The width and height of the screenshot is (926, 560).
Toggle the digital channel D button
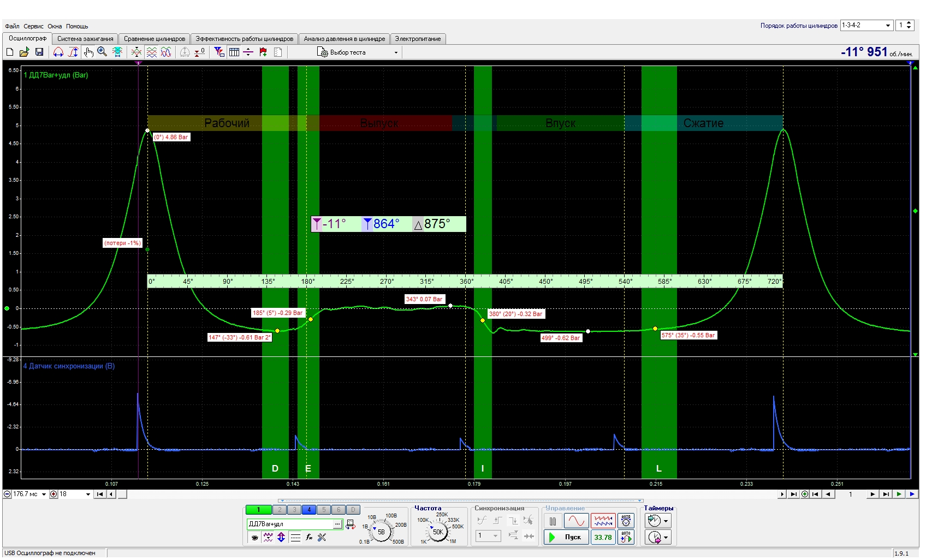353,510
